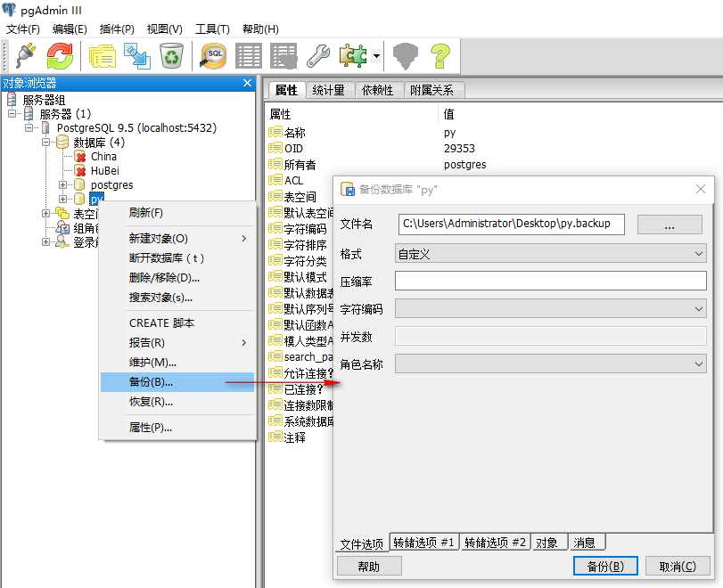
Task: Select the postgres database in tree
Action: [x=111, y=184]
